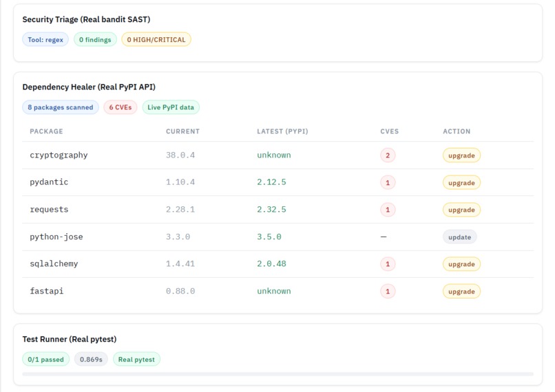This screenshot has width=555, height=392.
Task: Click the test runner progress bar
Action: click(x=278, y=374)
